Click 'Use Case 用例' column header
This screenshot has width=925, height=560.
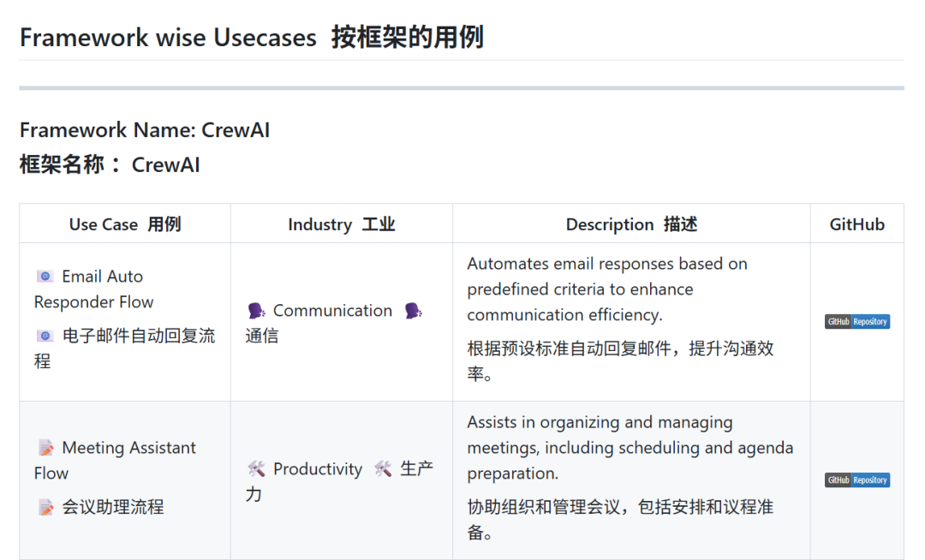(x=125, y=224)
